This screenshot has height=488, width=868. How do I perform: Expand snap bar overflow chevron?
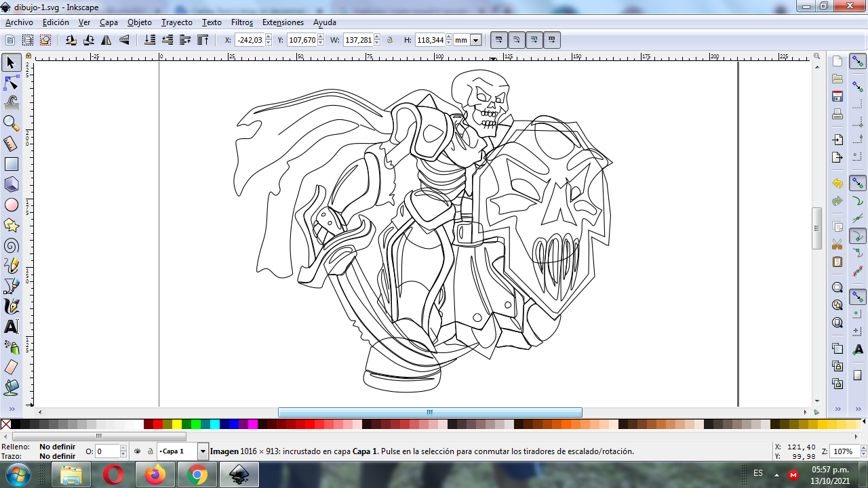point(858,409)
